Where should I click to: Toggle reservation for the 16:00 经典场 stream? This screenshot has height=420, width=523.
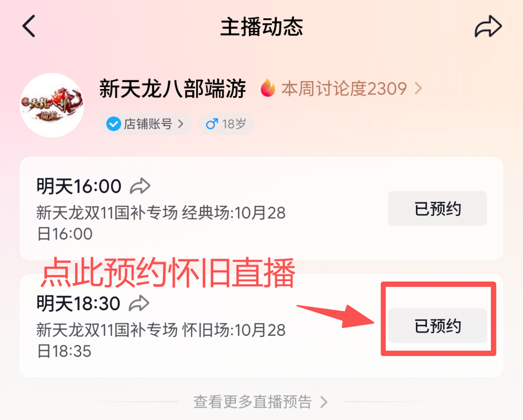coord(437,209)
